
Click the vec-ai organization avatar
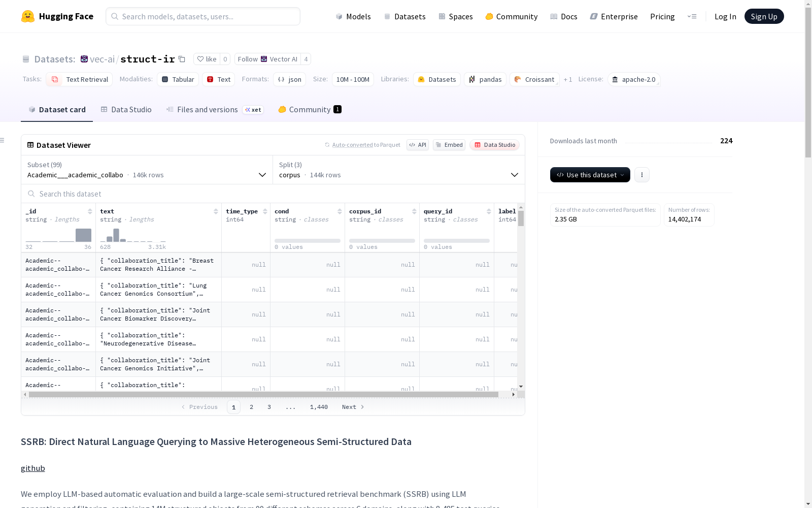pyautogui.click(x=84, y=59)
